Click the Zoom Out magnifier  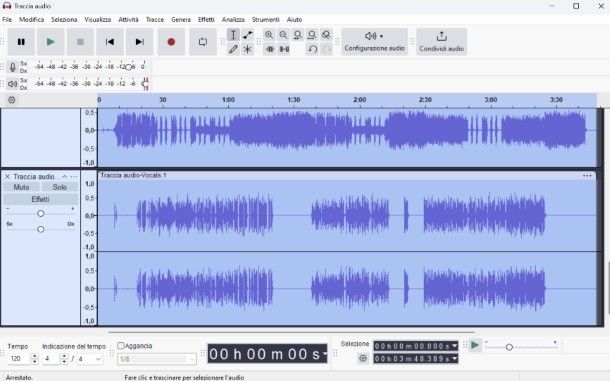283,35
